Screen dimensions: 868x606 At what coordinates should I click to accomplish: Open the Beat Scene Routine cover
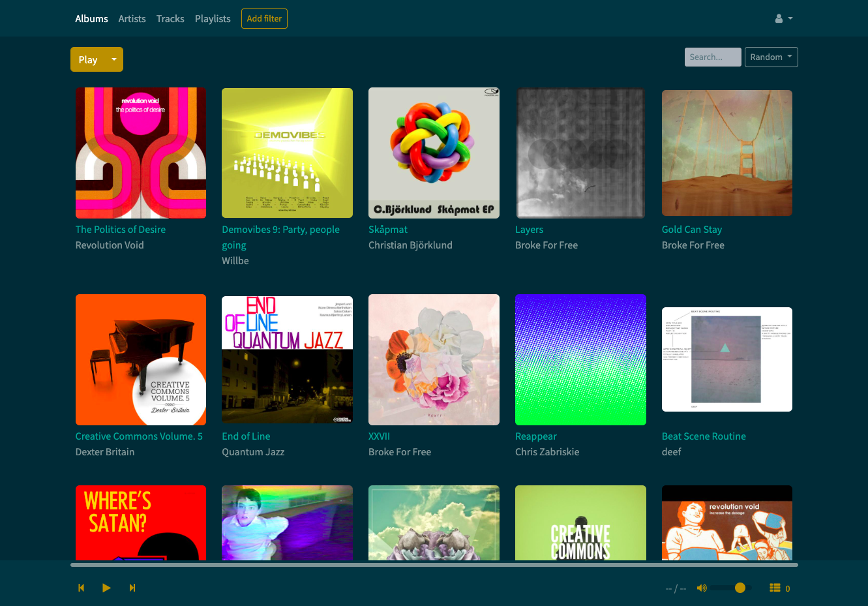(x=727, y=359)
